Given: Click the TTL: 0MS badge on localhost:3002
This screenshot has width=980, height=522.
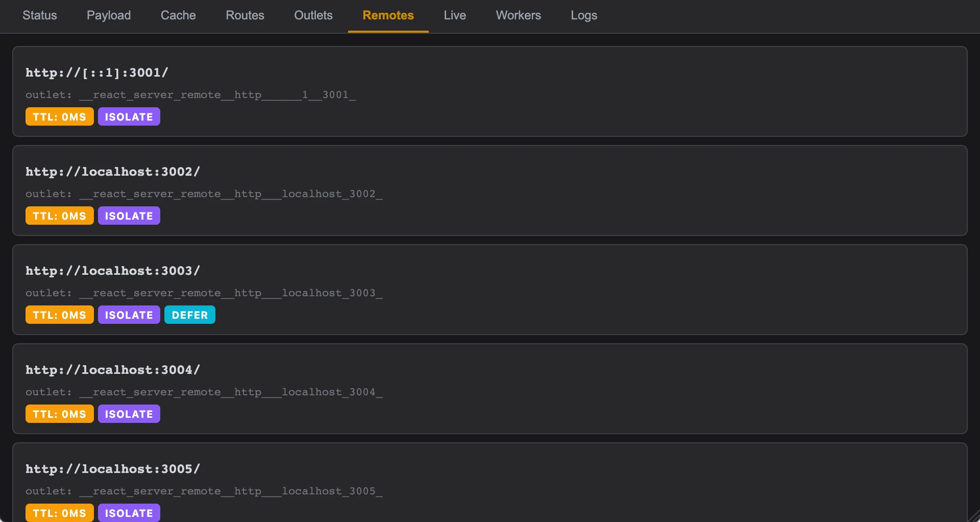Looking at the screenshot, I should click(x=59, y=216).
